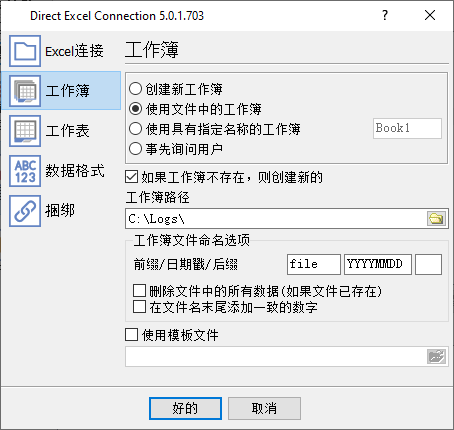Click the 工作表 grid icon
This screenshot has height=430, width=454.
[x=25, y=131]
